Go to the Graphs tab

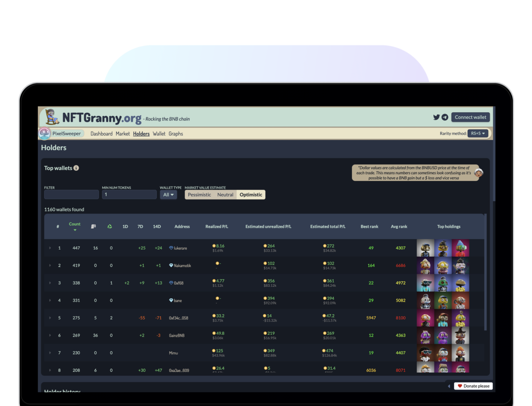tap(176, 134)
